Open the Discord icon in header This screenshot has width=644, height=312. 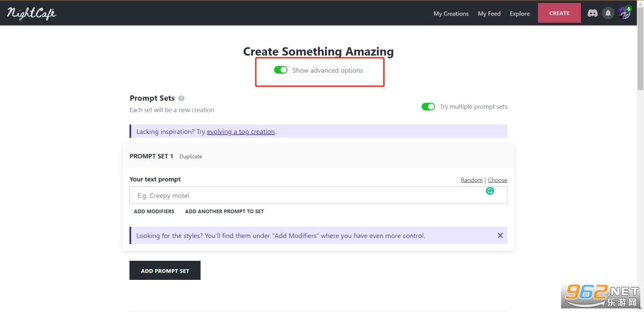point(592,14)
